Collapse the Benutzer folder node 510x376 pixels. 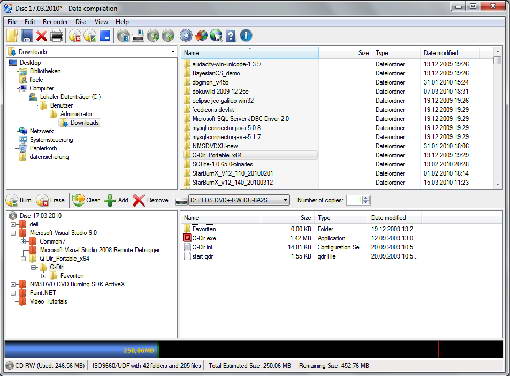tap(38, 106)
